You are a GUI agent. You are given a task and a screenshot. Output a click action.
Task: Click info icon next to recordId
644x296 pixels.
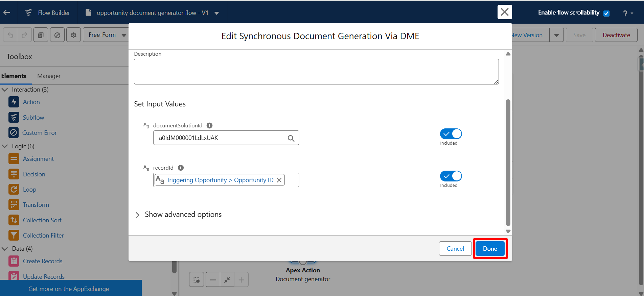[x=181, y=168]
